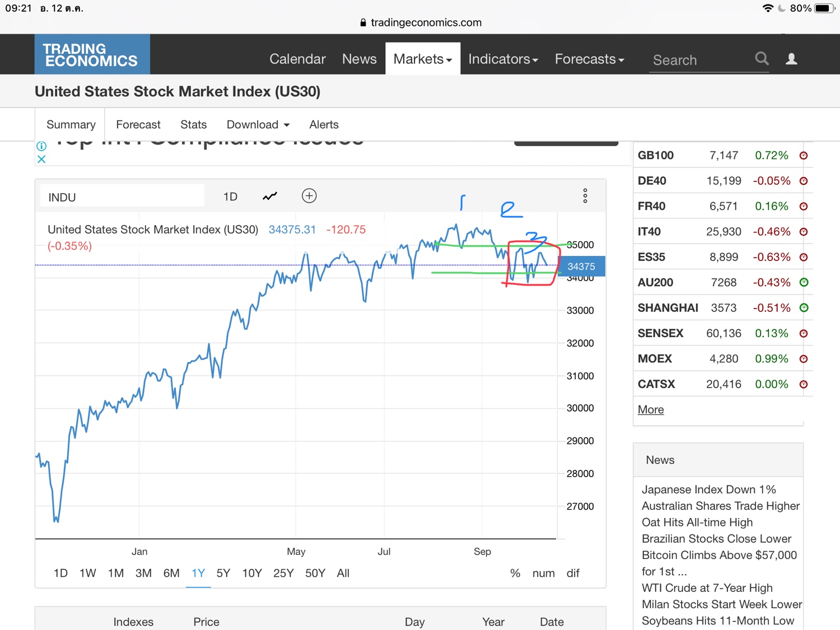The image size is (840, 630).
Task: Click clock icon next to DE40
Action: click(804, 181)
